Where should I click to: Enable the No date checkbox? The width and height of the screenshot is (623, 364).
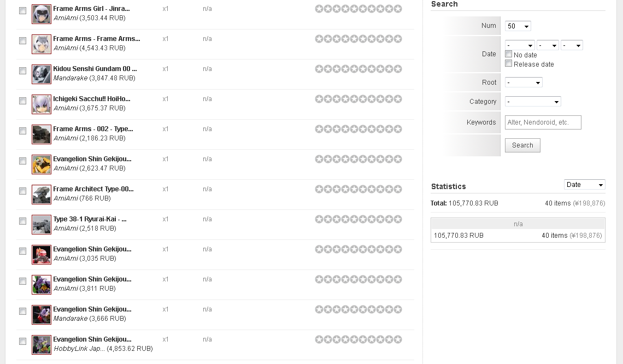pos(509,54)
